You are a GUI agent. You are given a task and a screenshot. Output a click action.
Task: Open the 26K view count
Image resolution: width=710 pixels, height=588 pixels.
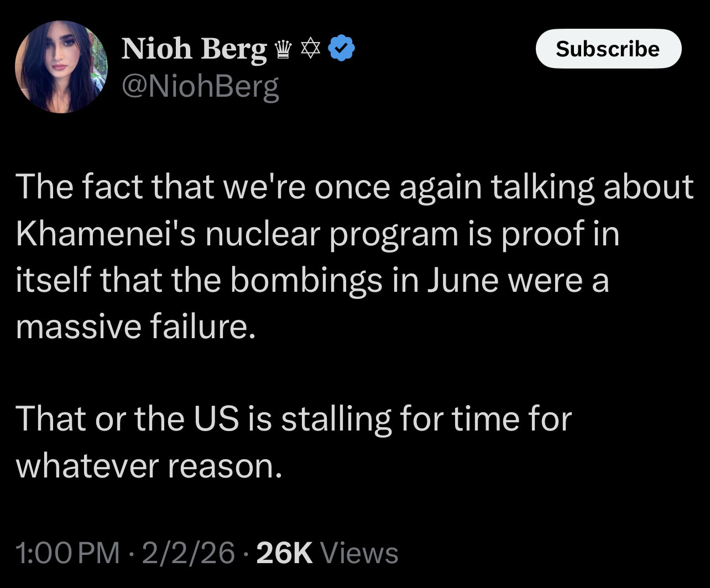pyautogui.click(x=285, y=553)
